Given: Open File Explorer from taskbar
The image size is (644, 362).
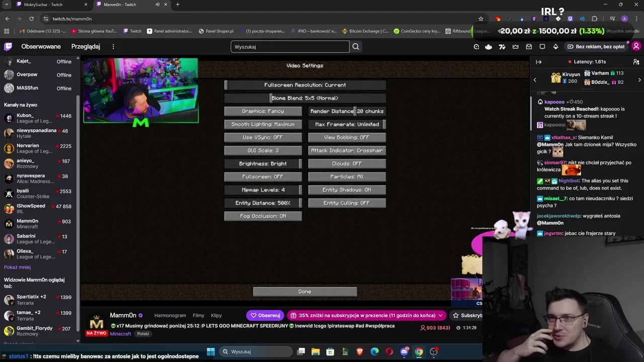Looking at the screenshot, I should [315, 351].
